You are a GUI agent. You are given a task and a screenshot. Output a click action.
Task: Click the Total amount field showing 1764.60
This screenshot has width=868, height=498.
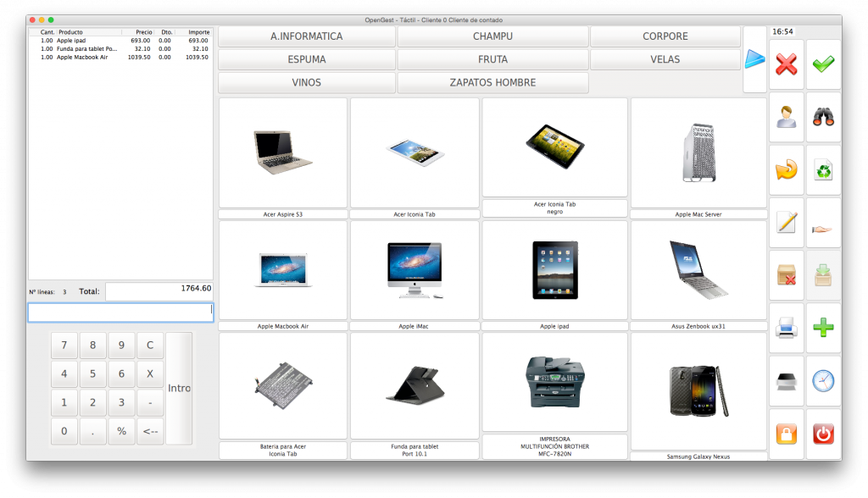point(159,291)
